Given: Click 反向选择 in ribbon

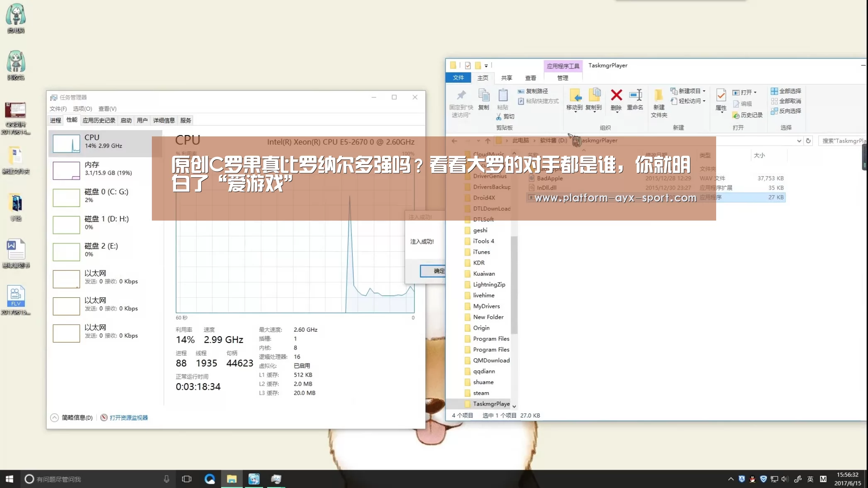Looking at the screenshot, I should [x=786, y=111].
